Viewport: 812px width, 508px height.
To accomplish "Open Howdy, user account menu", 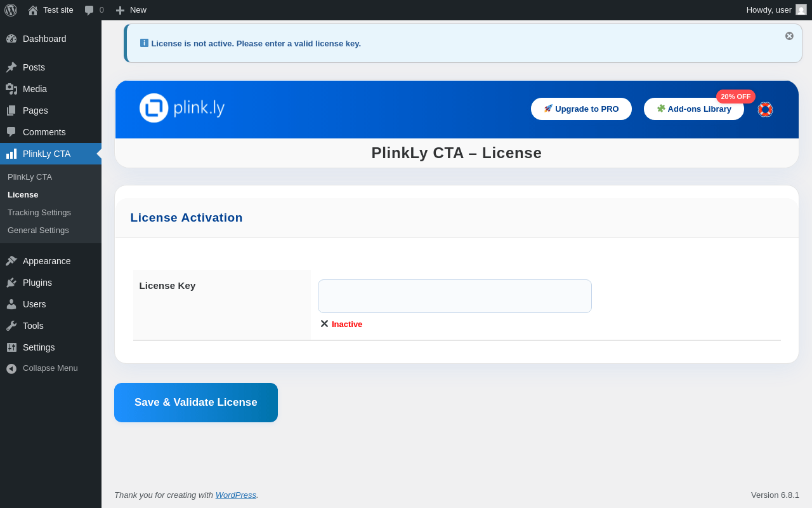I will [x=776, y=10].
